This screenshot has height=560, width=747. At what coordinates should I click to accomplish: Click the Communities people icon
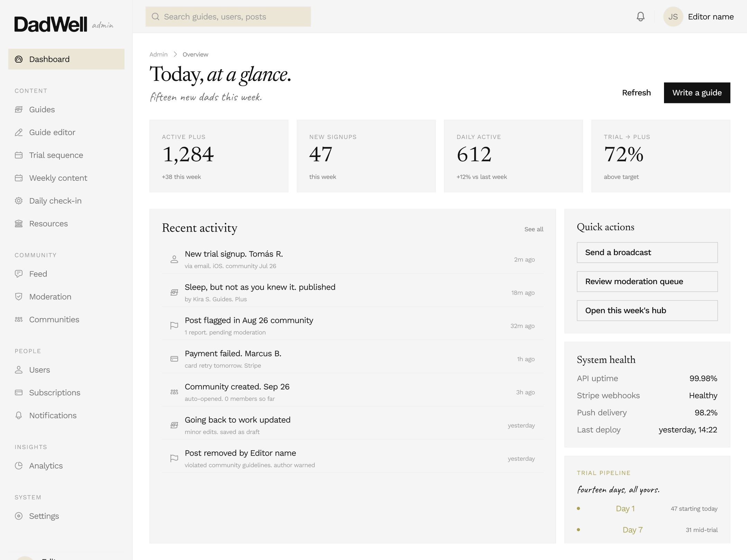click(x=19, y=319)
